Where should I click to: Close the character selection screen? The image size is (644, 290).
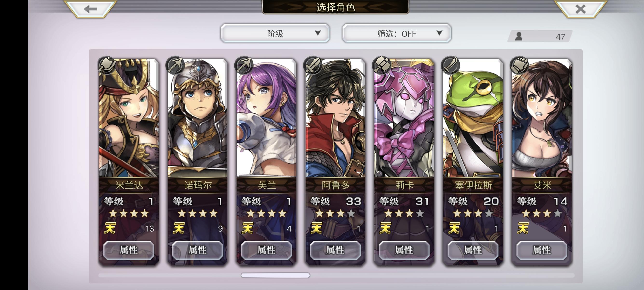[580, 9]
